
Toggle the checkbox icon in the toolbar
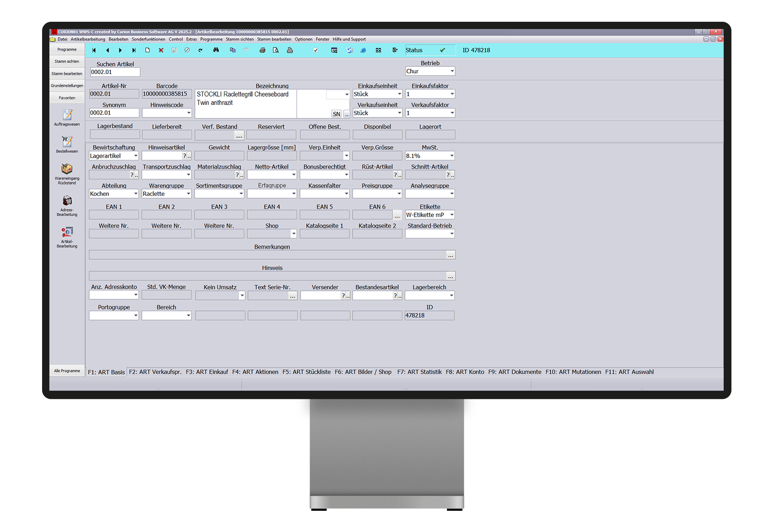[315, 50]
